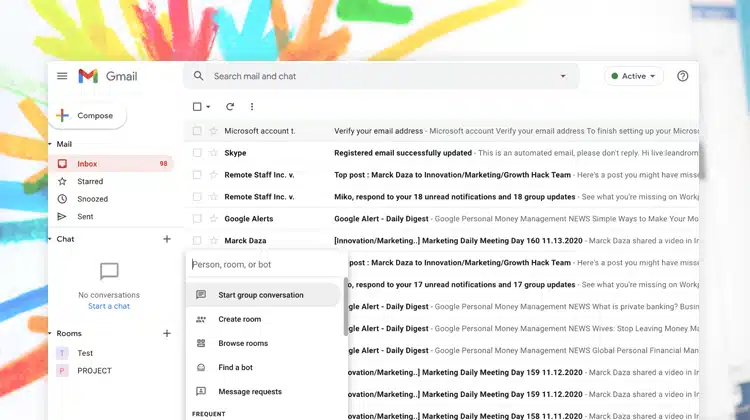Open the PROJECT room
The height and width of the screenshot is (420, 750).
pyautogui.click(x=94, y=371)
